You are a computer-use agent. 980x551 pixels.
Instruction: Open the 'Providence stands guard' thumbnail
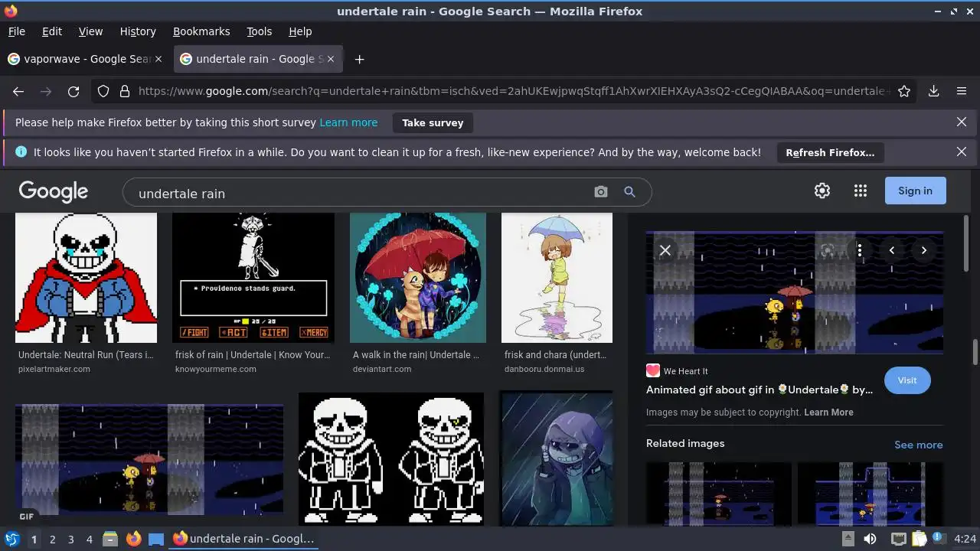(x=253, y=278)
